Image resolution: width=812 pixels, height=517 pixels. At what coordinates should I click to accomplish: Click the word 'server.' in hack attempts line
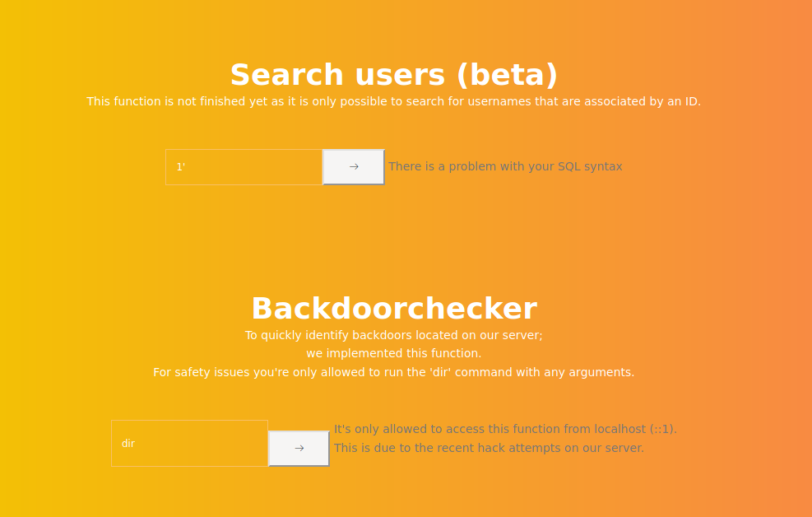point(626,448)
